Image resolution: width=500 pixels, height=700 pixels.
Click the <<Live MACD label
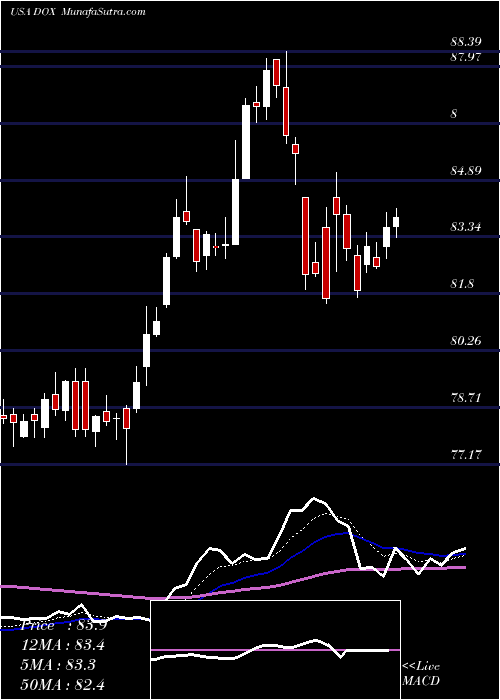(421, 674)
